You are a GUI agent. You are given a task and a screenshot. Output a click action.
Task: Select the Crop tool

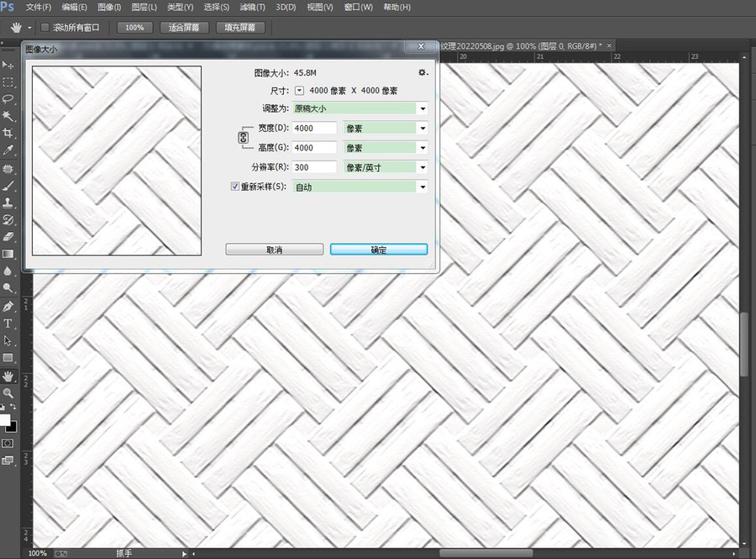pyautogui.click(x=8, y=133)
